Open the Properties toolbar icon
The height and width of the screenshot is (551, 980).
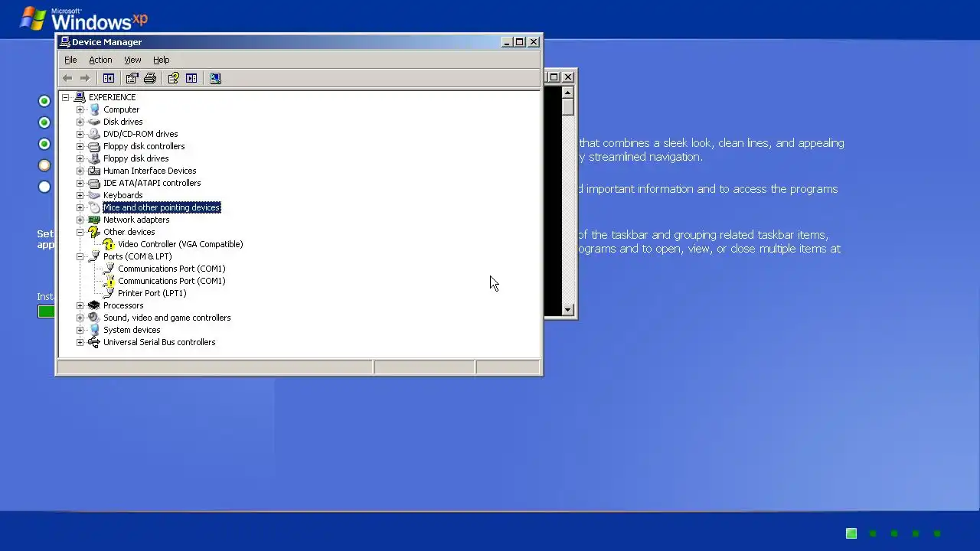click(132, 78)
